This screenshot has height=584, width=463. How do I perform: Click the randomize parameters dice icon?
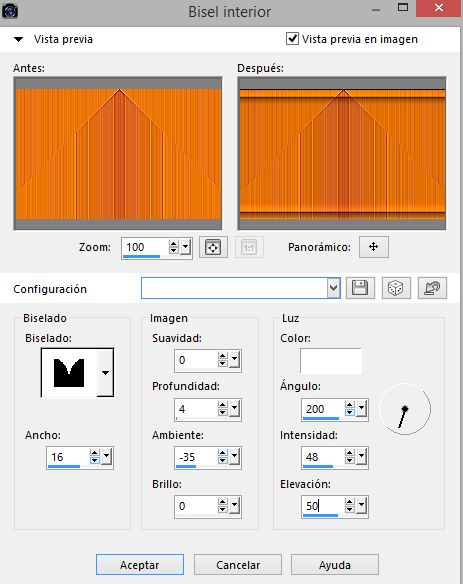[x=396, y=288]
